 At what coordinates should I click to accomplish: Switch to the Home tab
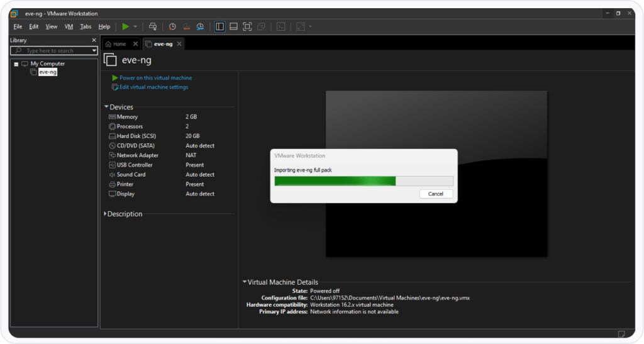(x=116, y=44)
